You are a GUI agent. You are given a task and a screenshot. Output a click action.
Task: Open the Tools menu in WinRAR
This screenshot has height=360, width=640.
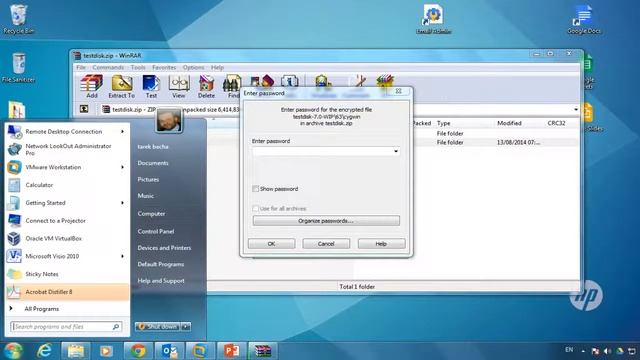(138, 67)
